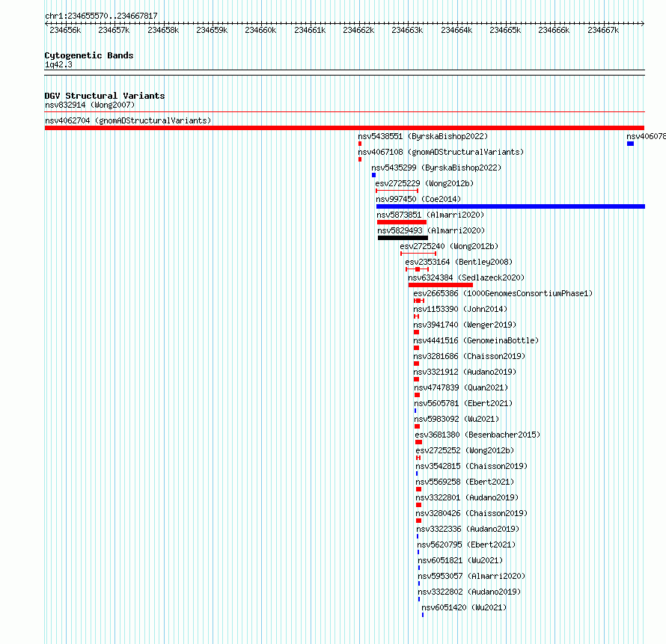Open the esv2725240 (Wong2012b) label
This screenshot has width=666, height=644.
[x=449, y=246]
